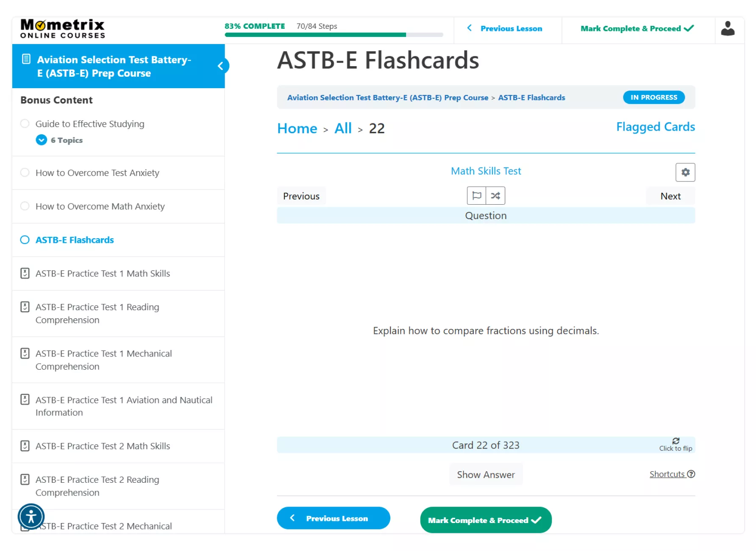The image size is (756, 551).
Task: Select ASTB-E Flashcards in sidebar
Action: 75,240
